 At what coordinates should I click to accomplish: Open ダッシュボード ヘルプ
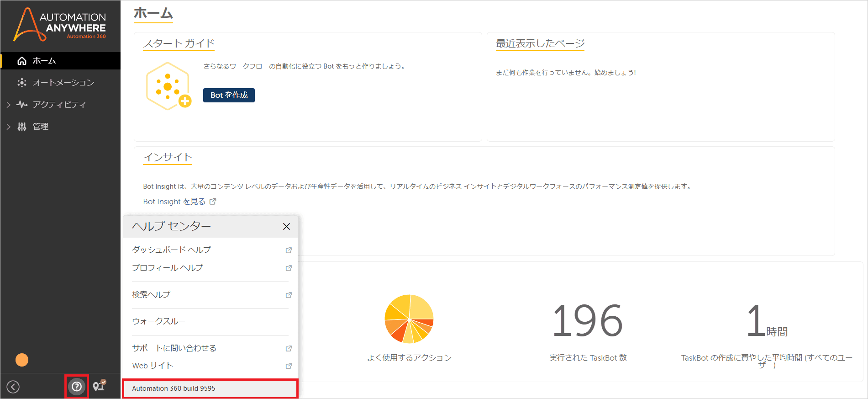click(x=171, y=250)
